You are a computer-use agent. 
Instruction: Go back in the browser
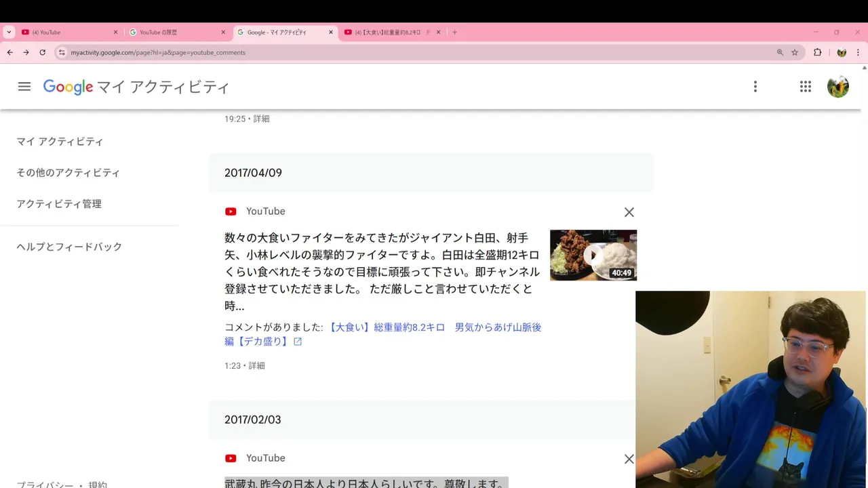[x=9, y=52]
